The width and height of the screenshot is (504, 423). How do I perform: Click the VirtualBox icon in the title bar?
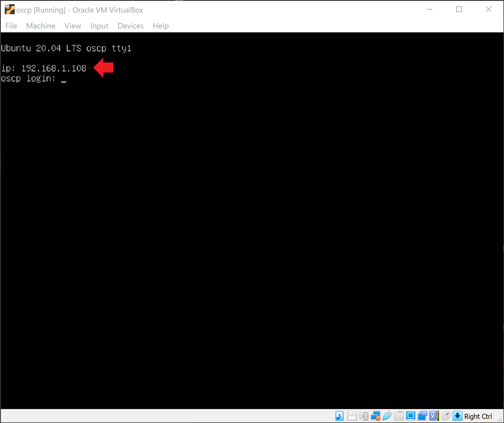tap(9, 9)
